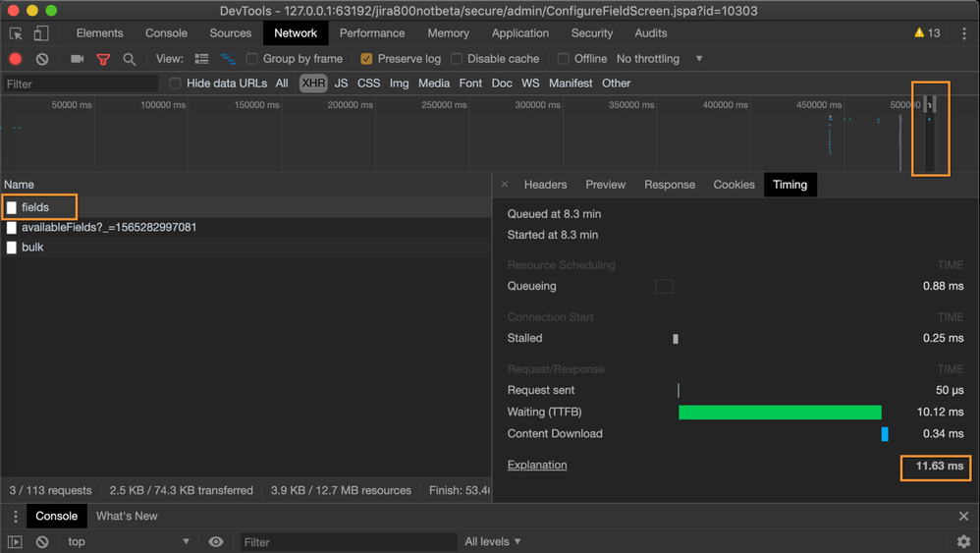Filter requests by JS
The height and width of the screenshot is (553, 980).
point(341,83)
